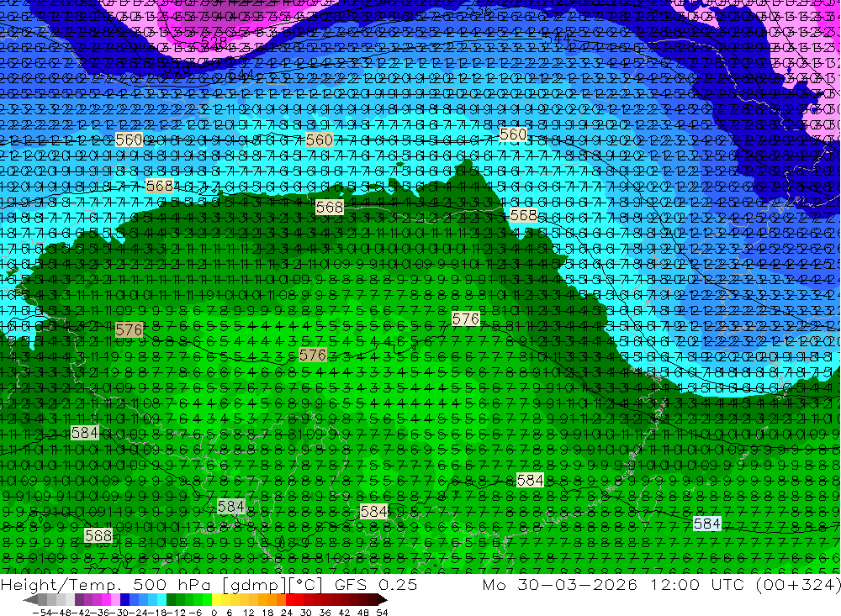
Task: Click the '[°C]' unit text
Action: click(304, 585)
